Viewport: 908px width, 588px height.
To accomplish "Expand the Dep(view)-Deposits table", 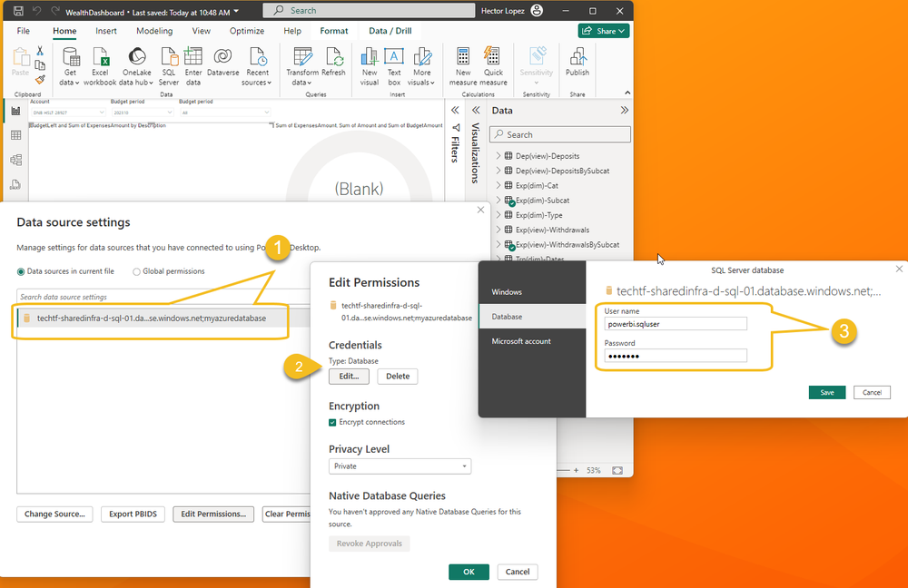I will click(498, 156).
